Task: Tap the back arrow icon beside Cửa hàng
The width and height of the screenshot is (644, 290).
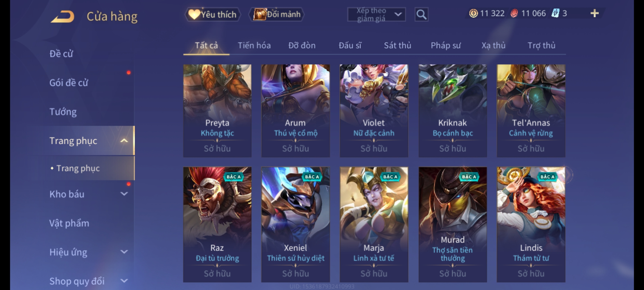Action: [x=62, y=17]
